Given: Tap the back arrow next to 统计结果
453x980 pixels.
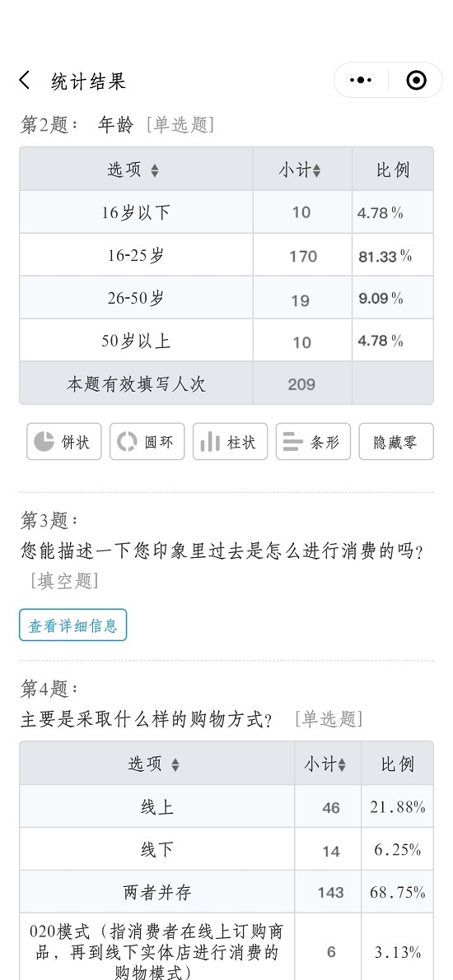Looking at the screenshot, I should (25, 80).
